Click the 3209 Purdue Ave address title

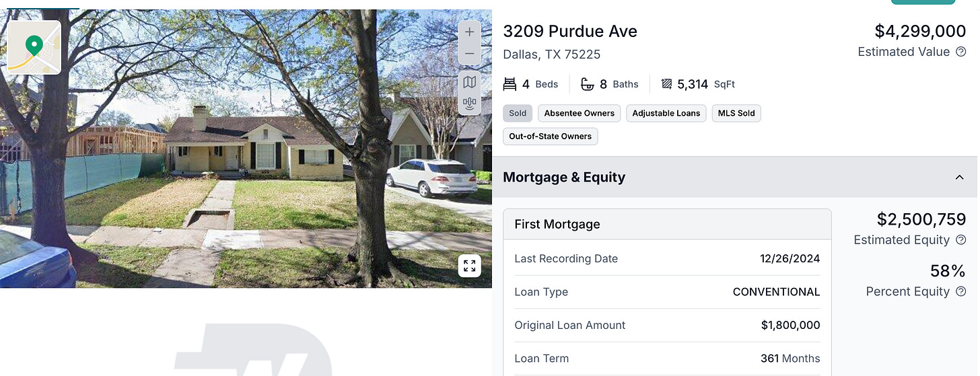570,32
